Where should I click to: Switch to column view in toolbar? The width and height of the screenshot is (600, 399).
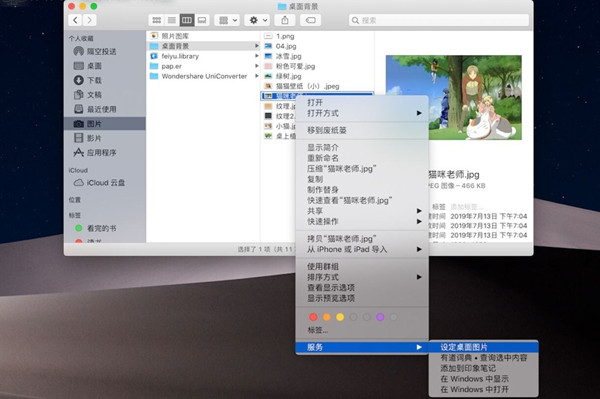pyautogui.click(x=187, y=20)
